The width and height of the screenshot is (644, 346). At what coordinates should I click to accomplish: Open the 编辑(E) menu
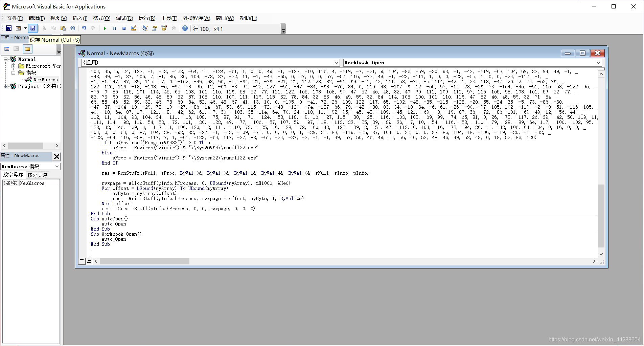click(x=37, y=18)
